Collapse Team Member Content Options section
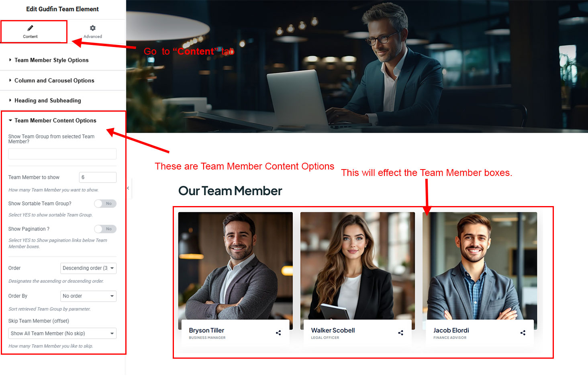The width and height of the screenshot is (588, 378). click(x=55, y=121)
